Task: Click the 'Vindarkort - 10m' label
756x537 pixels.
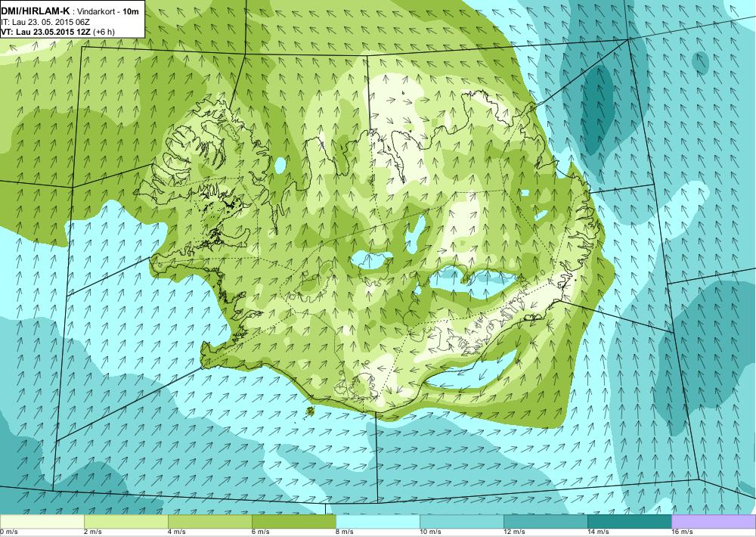Action: (x=109, y=11)
